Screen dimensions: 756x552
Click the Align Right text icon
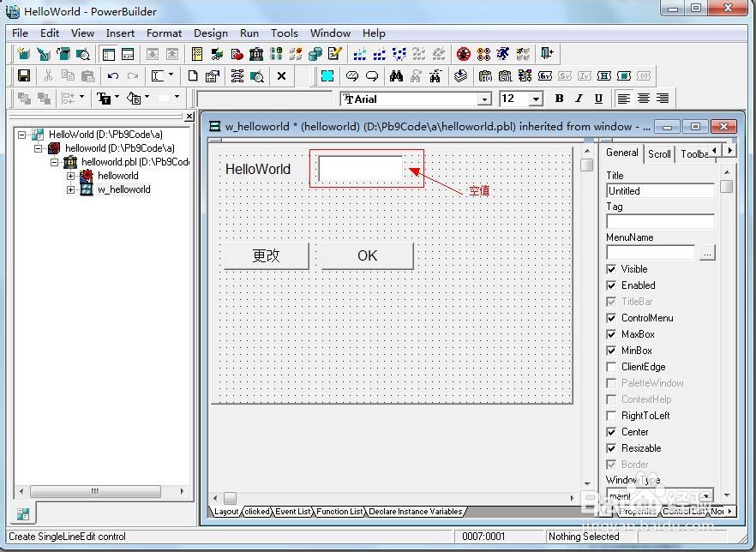click(663, 99)
